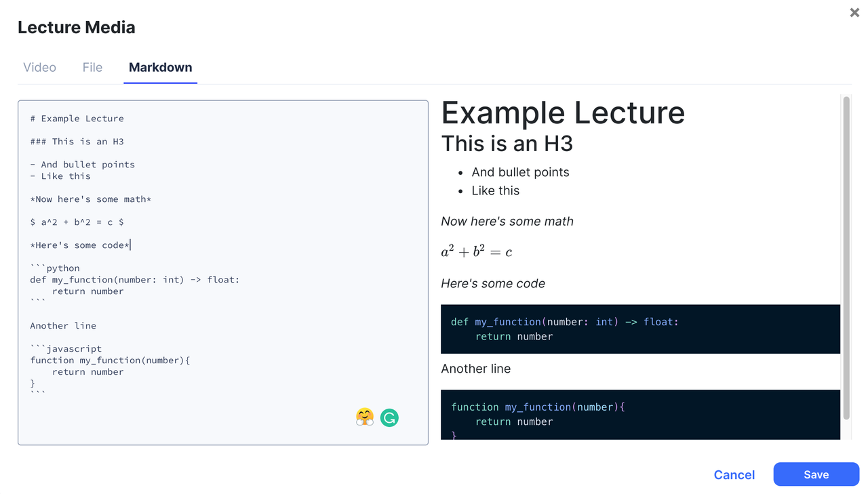Click the "def my_function(number: int) -> float:" editor line
The width and height of the screenshot is (868, 494).
(135, 280)
